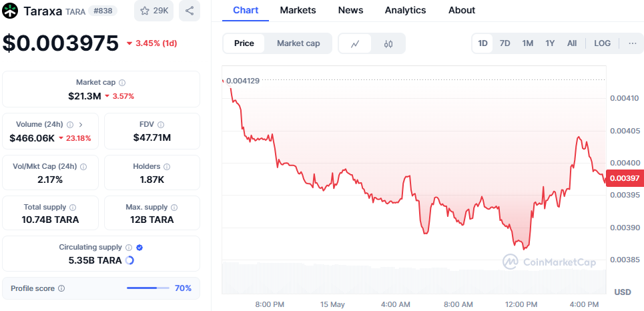Click the Taraxa coin logo icon

pyautogui.click(x=11, y=11)
